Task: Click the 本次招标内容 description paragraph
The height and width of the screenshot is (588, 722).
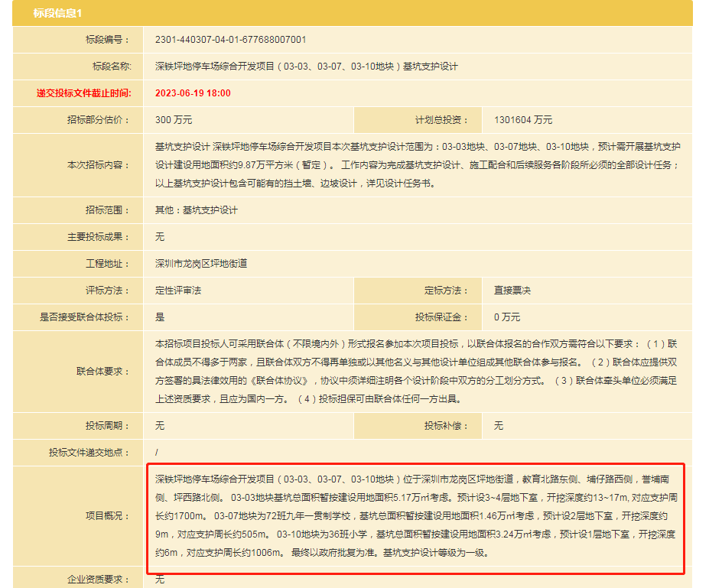Action: click(417, 165)
